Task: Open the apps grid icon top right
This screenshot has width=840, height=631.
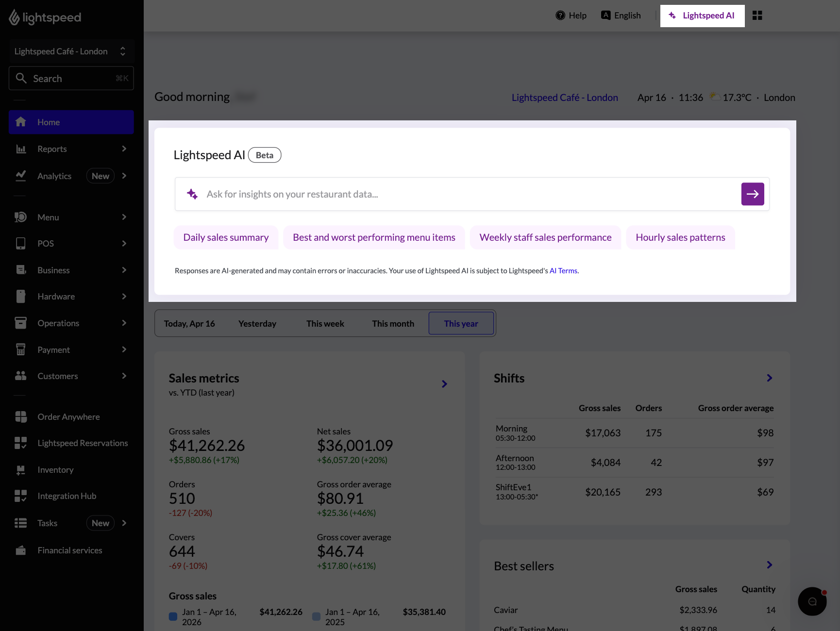Action: tap(757, 15)
